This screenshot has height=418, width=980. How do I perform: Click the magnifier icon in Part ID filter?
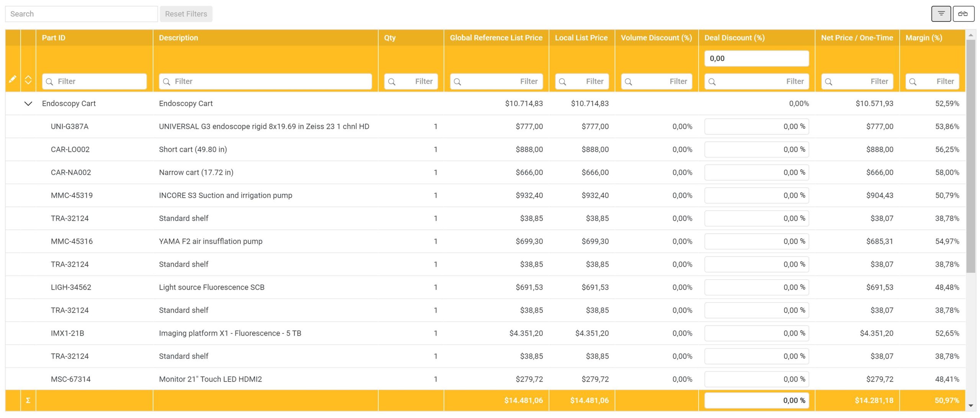49,81
